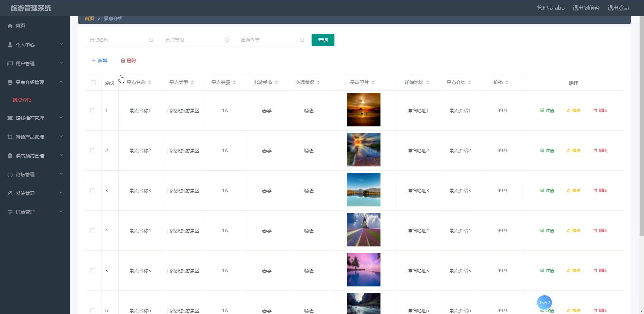
Task: Collapse the 景点介绍管理 menu chevron
Action: pyautogui.click(x=61, y=82)
